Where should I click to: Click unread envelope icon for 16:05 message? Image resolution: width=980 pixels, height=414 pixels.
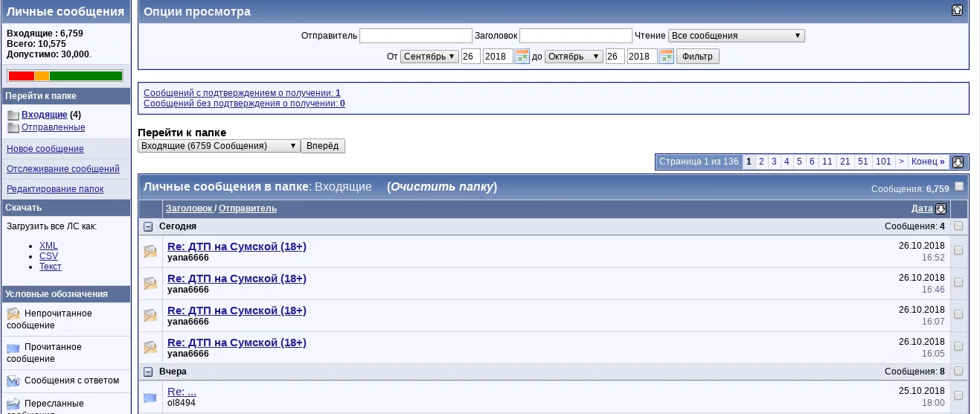tap(150, 348)
